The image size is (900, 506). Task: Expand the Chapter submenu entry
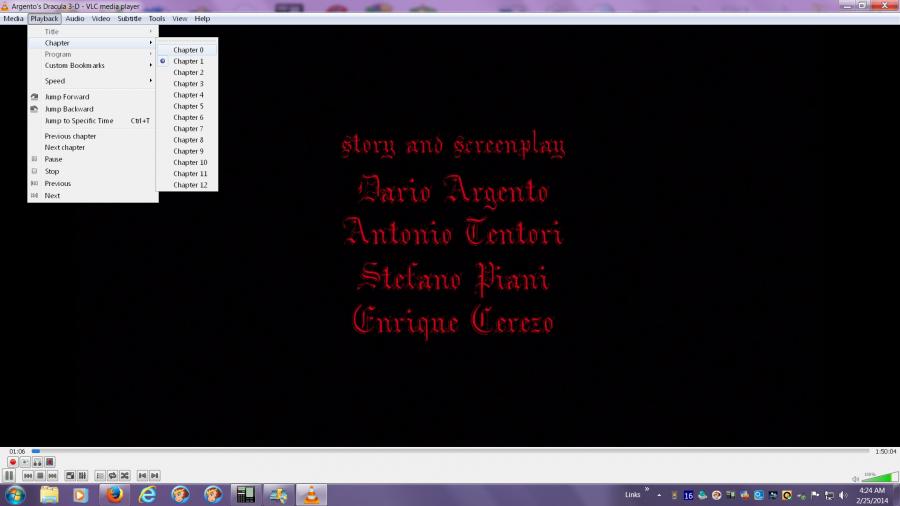point(92,43)
